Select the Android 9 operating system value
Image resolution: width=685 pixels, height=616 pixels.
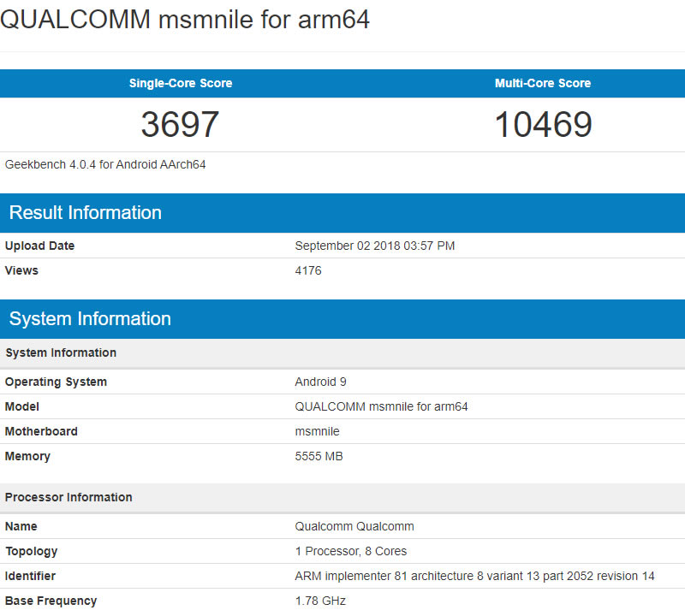click(x=320, y=382)
